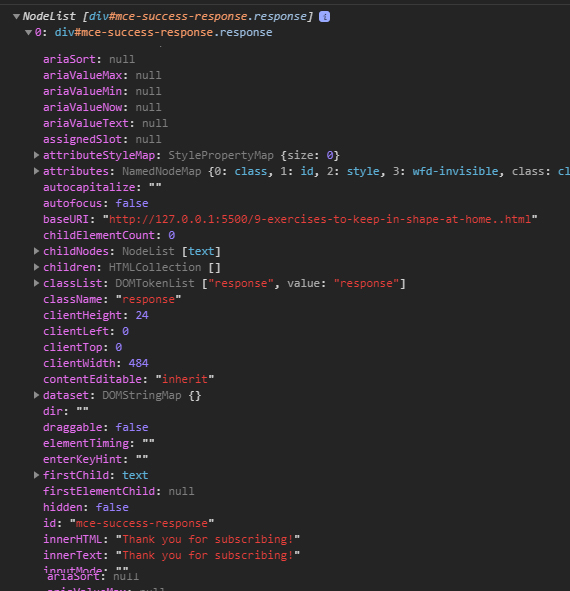Select the ariaValueMax: null row
The height and width of the screenshot is (591, 570).
click(x=102, y=75)
